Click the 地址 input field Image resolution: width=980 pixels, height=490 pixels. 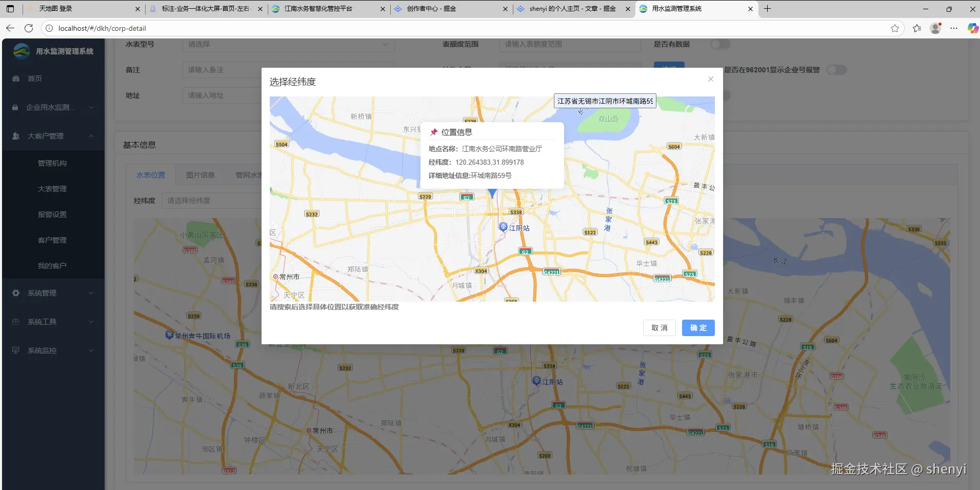click(x=288, y=95)
